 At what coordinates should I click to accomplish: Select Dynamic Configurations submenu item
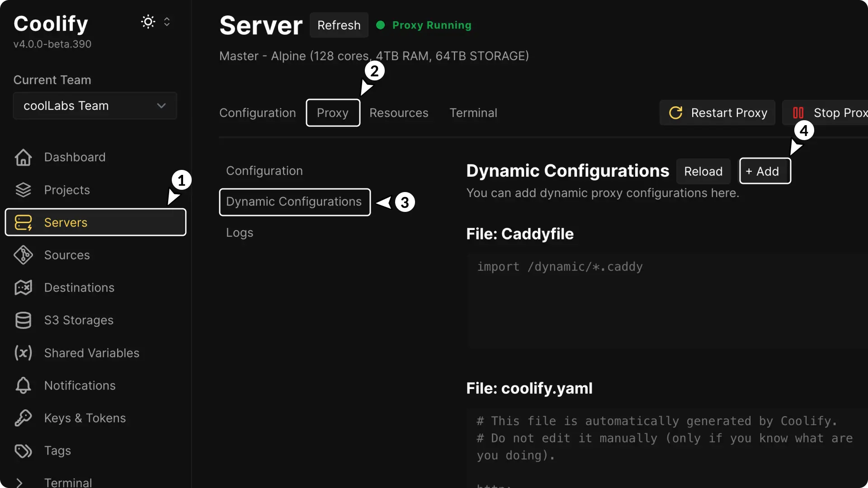[x=294, y=202]
